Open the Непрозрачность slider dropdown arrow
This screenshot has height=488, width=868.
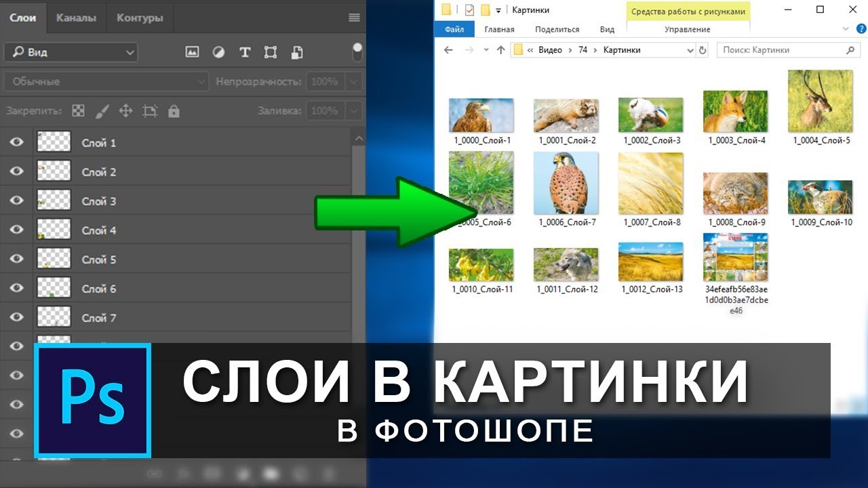coord(353,81)
